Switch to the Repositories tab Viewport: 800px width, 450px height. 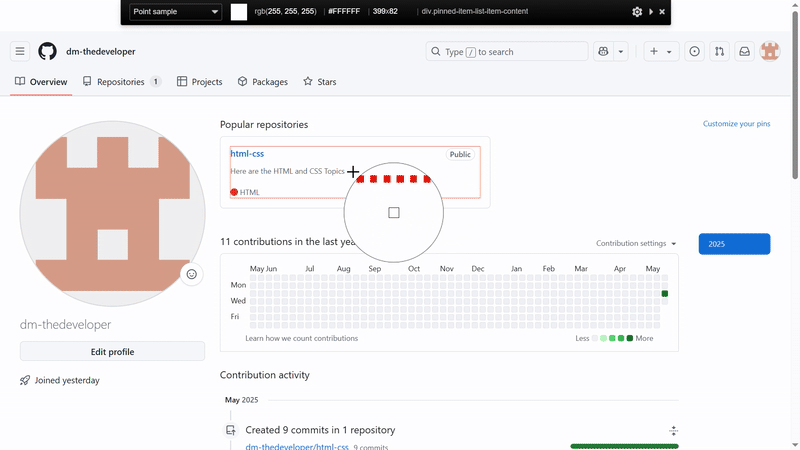(x=122, y=82)
